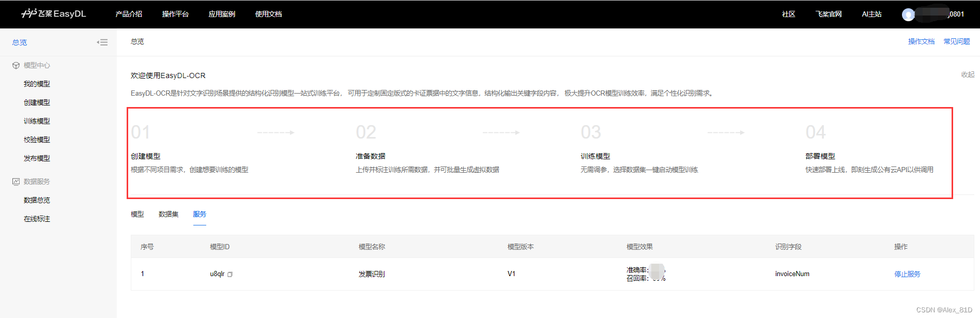Image resolution: width=980 pixels, height=318 pixels.
Task: Open 应用案例 in top navigation
Action: (x=222, y=14)
